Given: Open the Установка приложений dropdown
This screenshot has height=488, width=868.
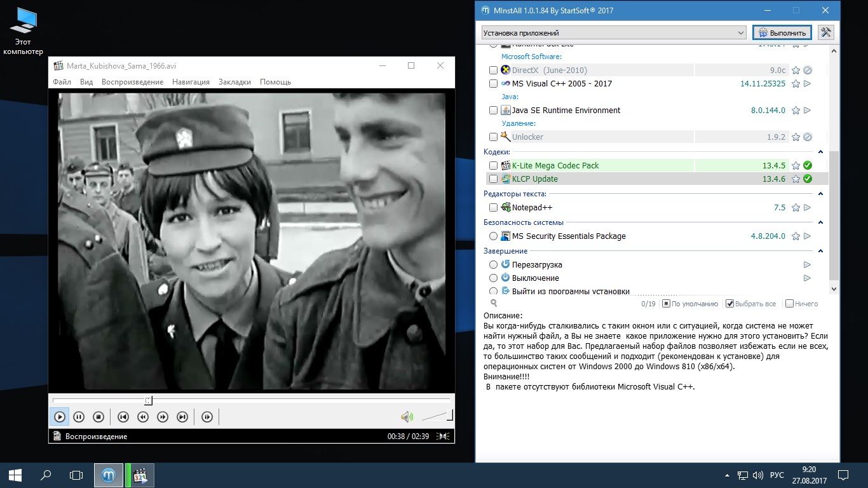Looking at the screenshot, I should (x=614, y=32).
